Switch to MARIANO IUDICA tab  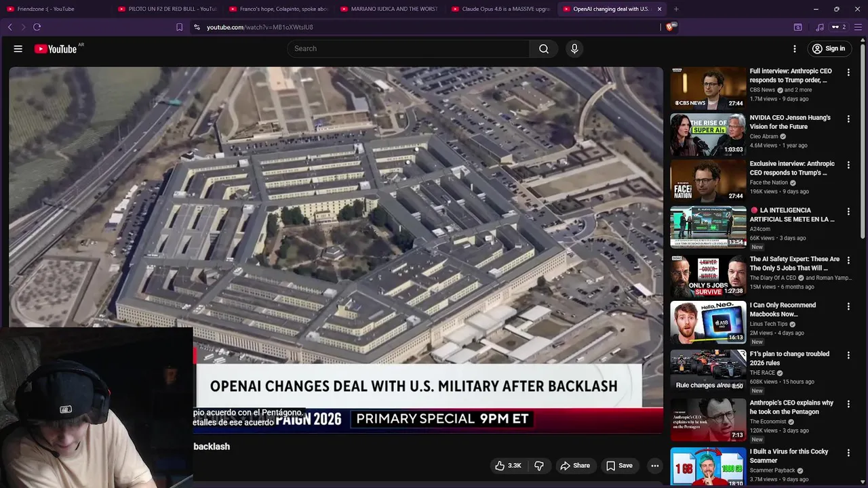[x=389, y=9]
